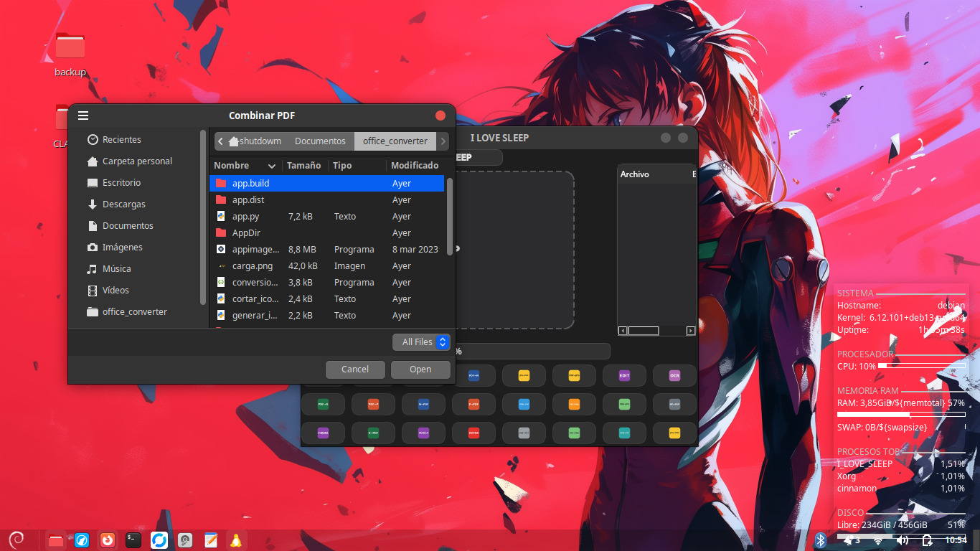
Task: Switch to Documentos in the path bar
Action: click(x=320, y=141)
